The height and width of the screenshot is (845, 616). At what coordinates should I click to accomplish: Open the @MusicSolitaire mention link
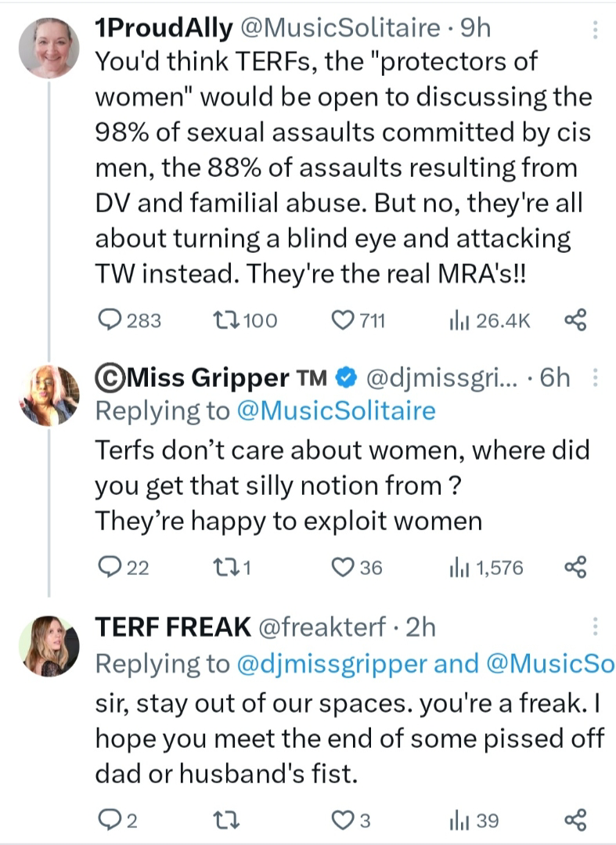(x=335, y=410)
